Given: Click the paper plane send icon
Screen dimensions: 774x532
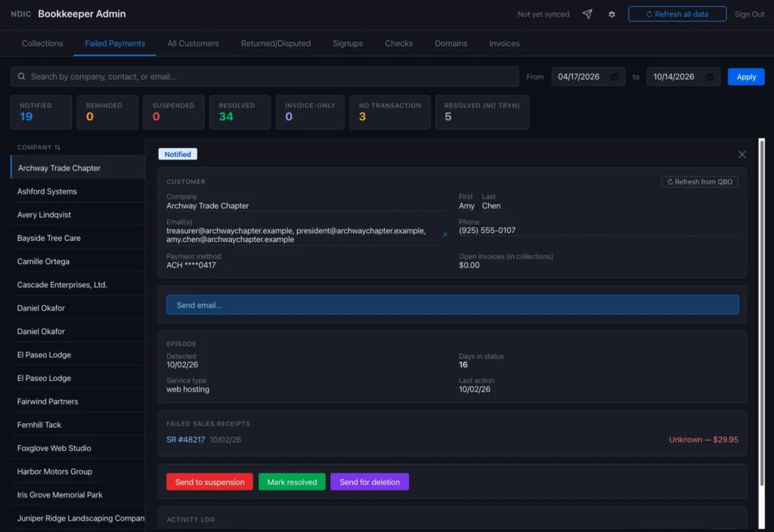Looking at the screenshot, I should (x=587, y=14).
